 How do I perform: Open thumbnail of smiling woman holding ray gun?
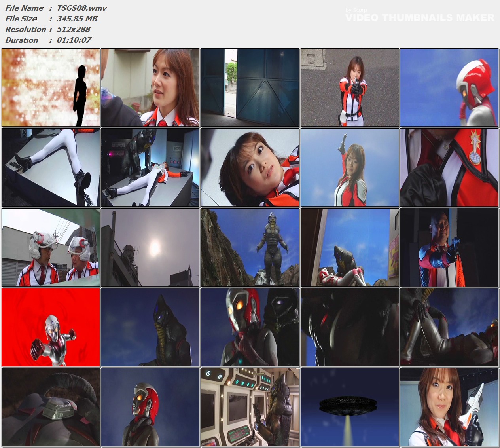(449, 407)
